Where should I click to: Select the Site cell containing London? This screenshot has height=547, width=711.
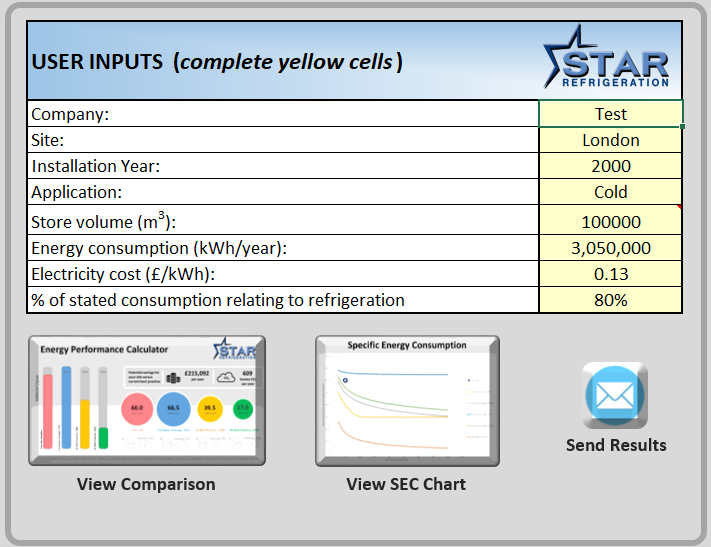click(610, 140)
